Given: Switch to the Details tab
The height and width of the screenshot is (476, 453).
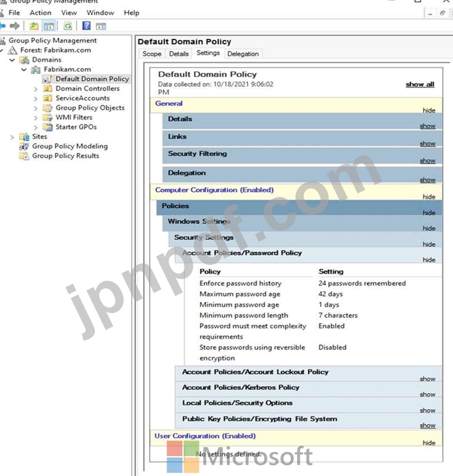Looking at the screenshot, I should click(179, 54).
